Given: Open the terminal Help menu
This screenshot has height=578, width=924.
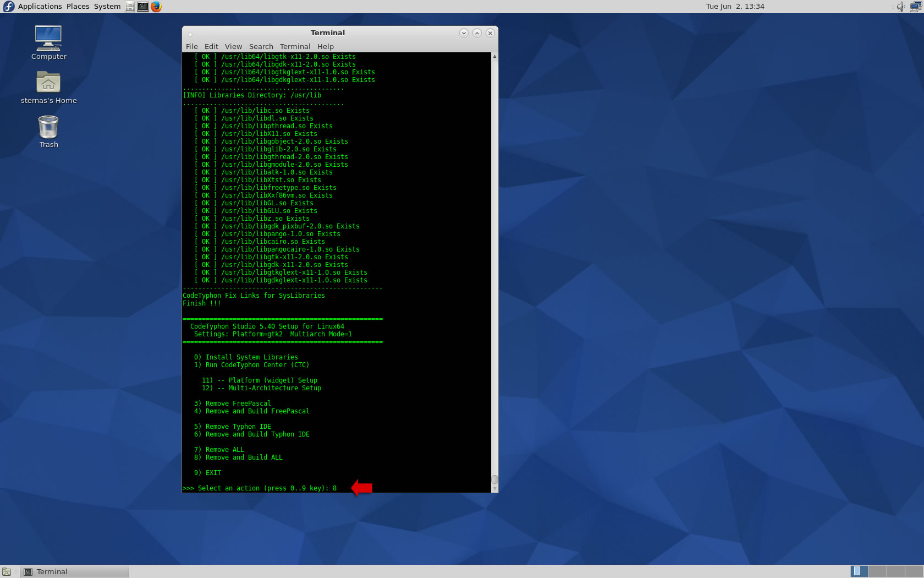Looking at the screenshot, I should (x=325, y=47).
